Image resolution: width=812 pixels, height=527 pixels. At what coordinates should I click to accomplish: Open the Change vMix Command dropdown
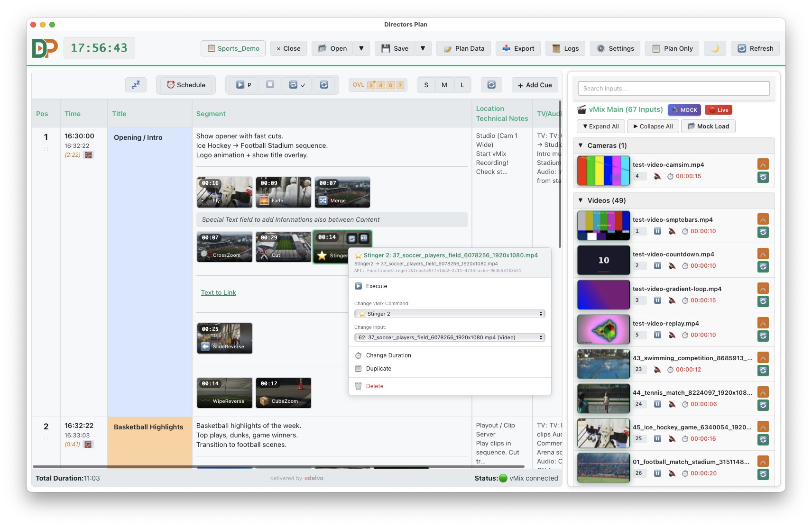click(449, 313)
